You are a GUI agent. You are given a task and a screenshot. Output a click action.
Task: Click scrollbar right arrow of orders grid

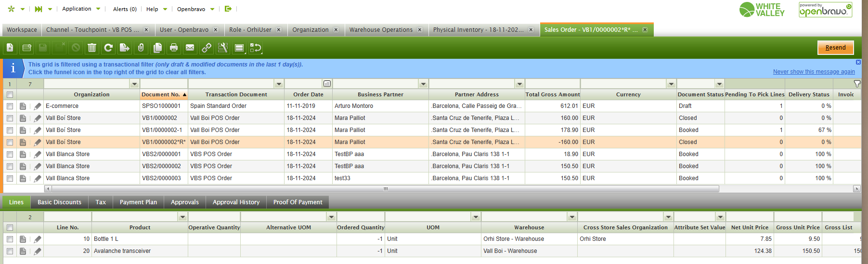856,189
